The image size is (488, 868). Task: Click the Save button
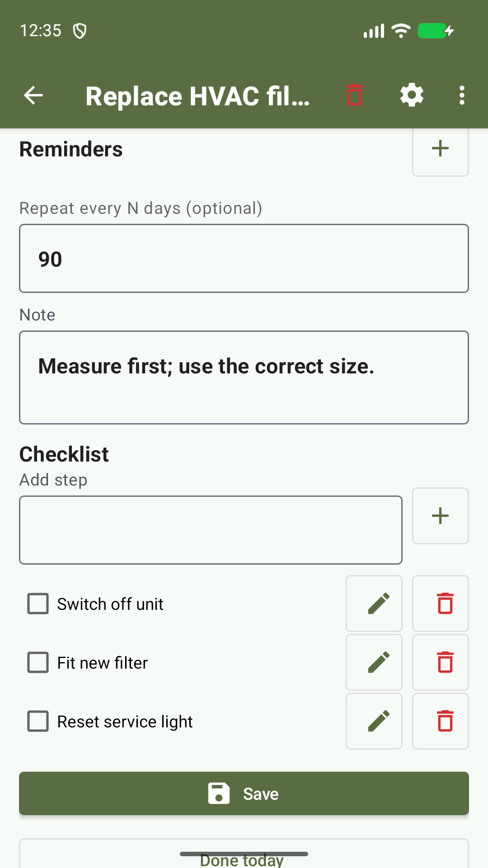tap(244, 793)
